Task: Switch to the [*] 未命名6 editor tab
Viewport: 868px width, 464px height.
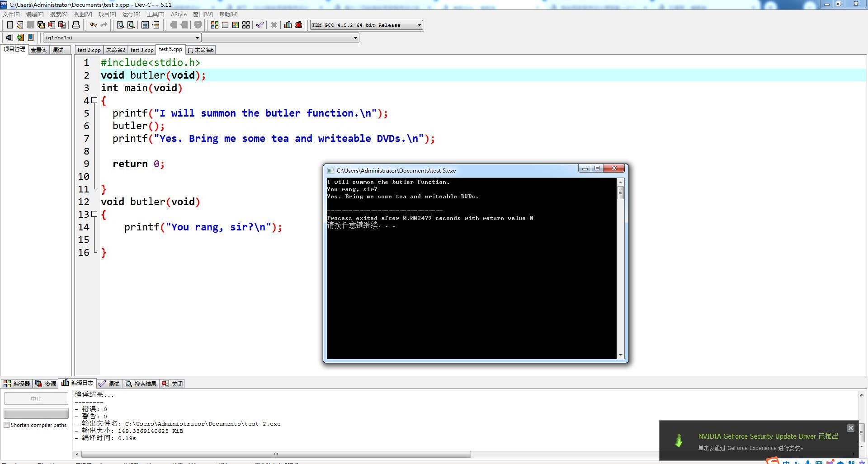Action: (201, 50)
